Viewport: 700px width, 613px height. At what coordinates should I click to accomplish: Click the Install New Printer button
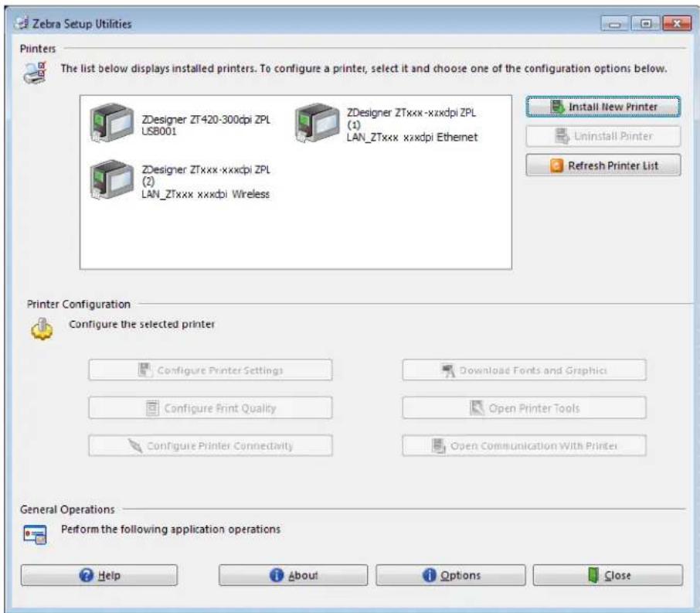[603, 107]
